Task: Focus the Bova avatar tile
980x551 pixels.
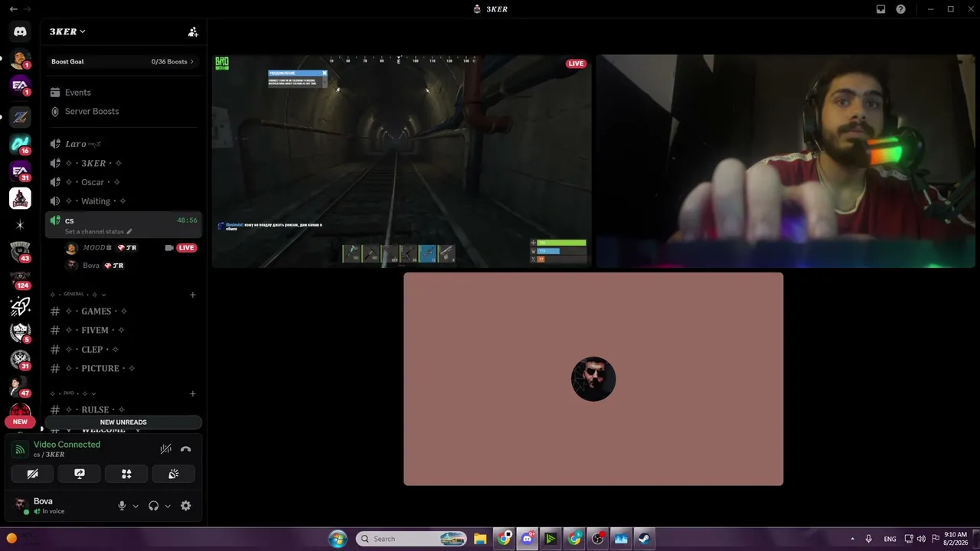Action: (x=593, y=379)
